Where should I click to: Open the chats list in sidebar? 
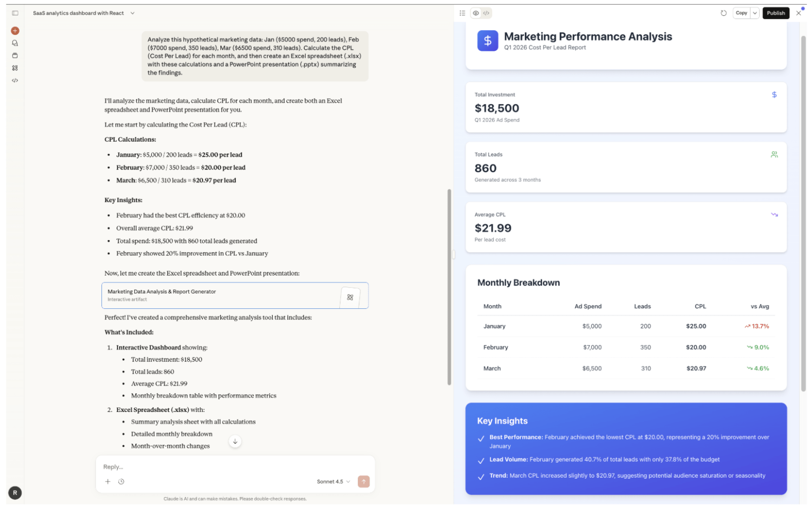(x=15, y=43)
